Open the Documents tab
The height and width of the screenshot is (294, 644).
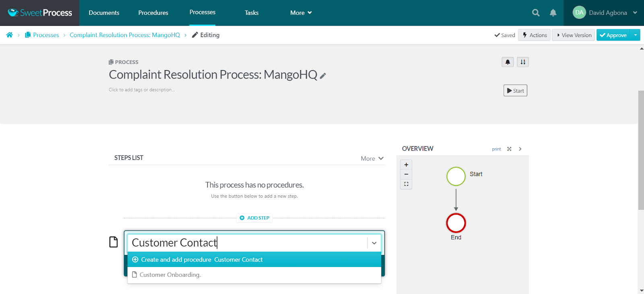pyautogui.click(x=104, y=13)
